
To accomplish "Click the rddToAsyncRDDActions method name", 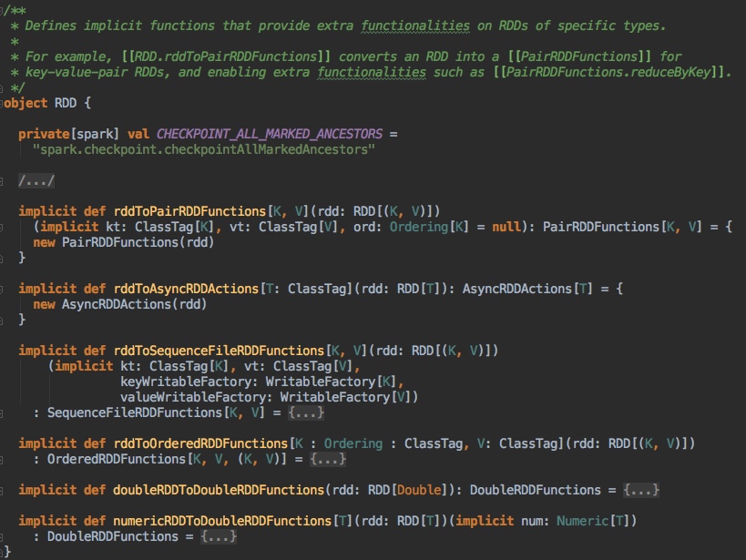I will pos(186,289).
